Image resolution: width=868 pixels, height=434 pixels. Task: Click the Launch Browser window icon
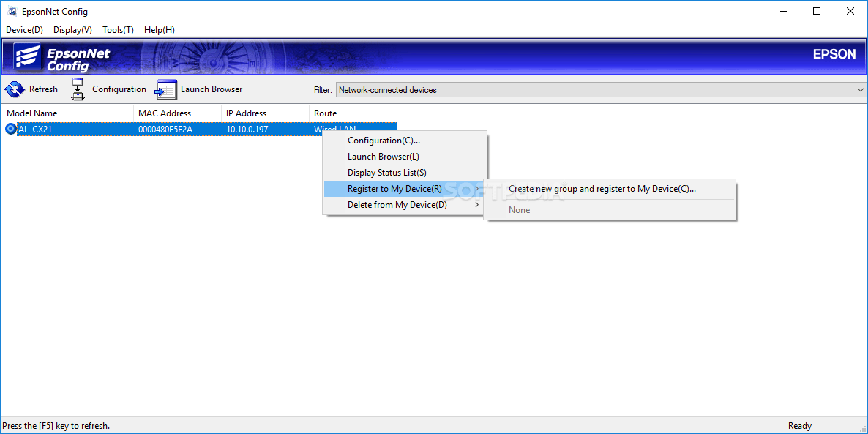pos(165,90)
